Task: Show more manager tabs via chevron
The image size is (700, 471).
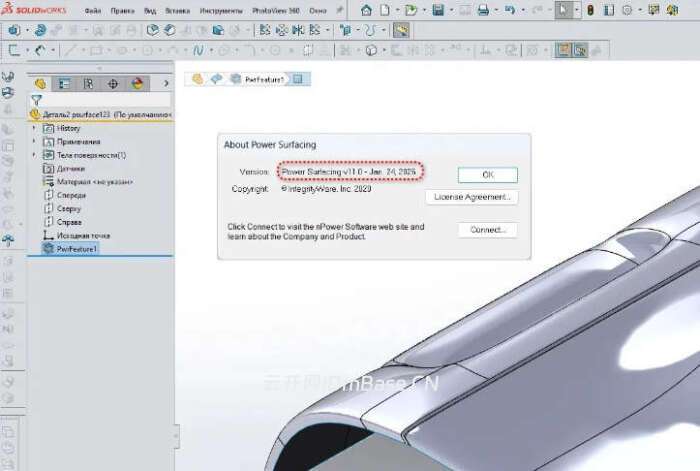Action: [166, 83]
